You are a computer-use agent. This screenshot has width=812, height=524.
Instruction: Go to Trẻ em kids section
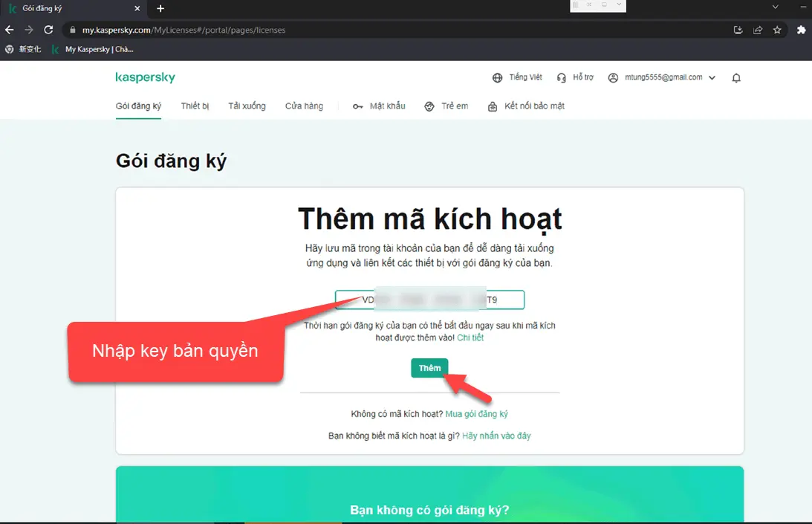pyautogui.click(x=446, y=106)
